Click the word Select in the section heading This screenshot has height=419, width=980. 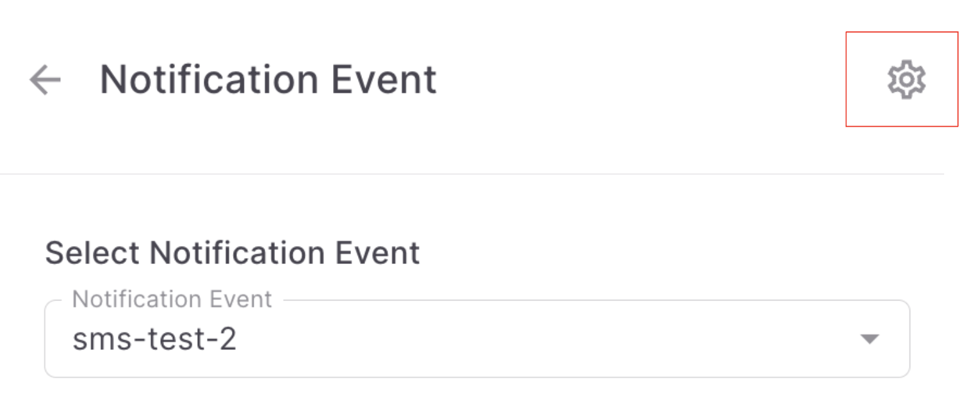(x=93, y=253)
